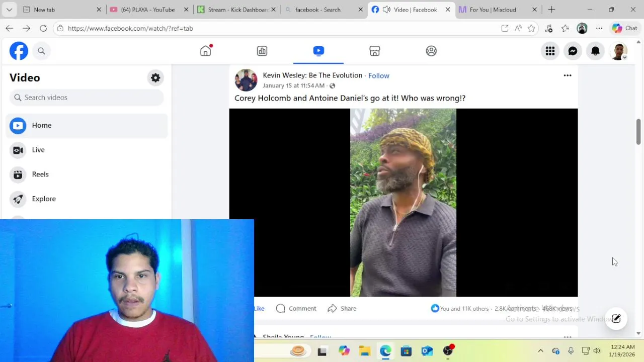Switch to the PLAYA - YouTube tab
This screenshot has height=362, width=644.
148,10
